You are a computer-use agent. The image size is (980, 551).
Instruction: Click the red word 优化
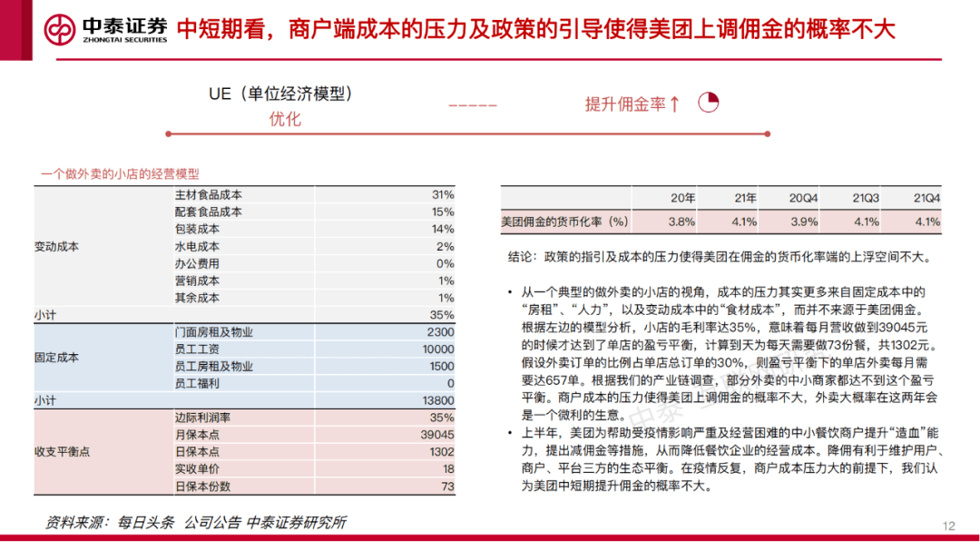click(285, 119)
